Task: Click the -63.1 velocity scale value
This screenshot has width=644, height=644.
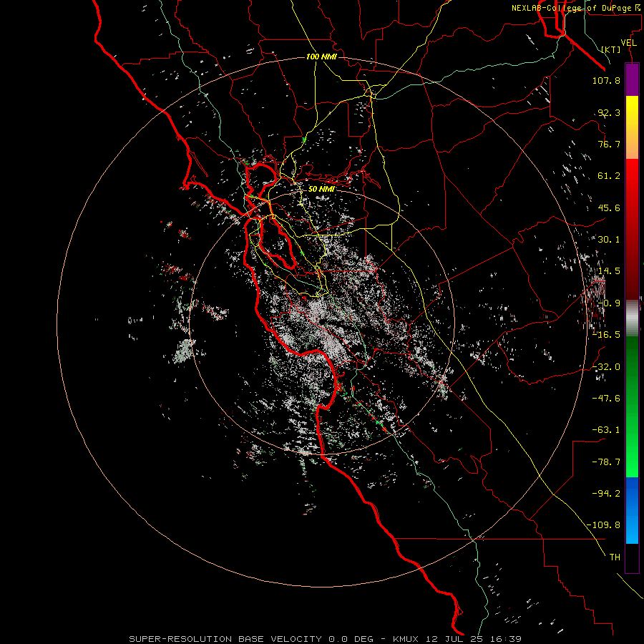Action: point(606,430)
